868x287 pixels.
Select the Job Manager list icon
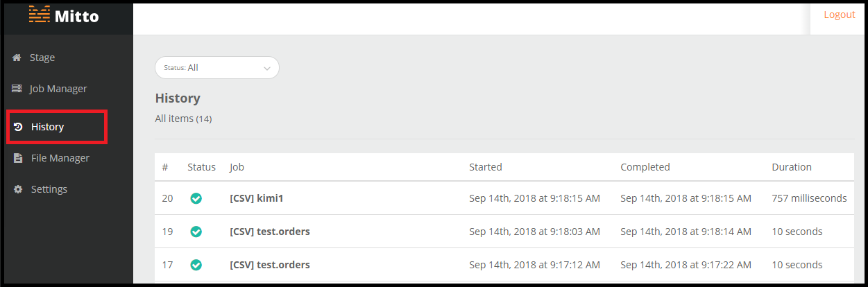17,89
